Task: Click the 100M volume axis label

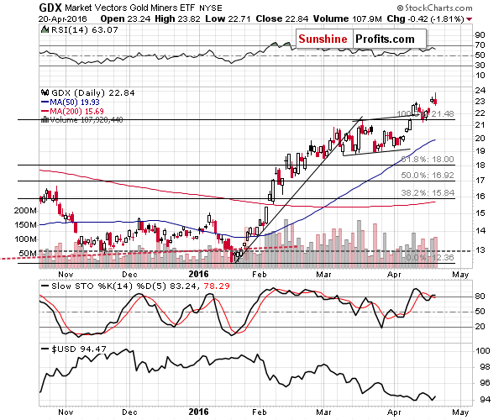Action: 26,239
